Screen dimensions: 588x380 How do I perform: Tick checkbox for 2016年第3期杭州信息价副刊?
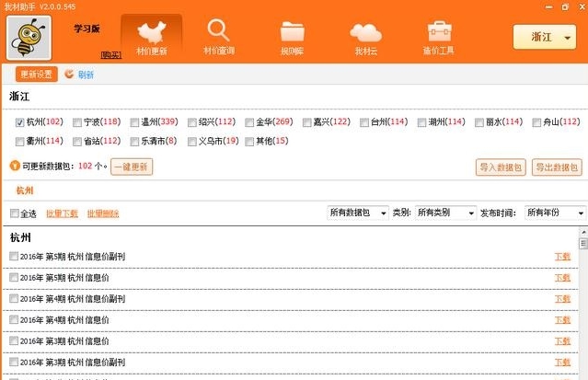(14, 362)
